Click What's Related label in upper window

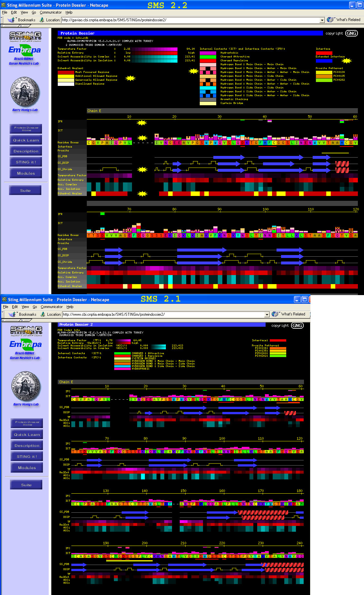tap(348, 20)
